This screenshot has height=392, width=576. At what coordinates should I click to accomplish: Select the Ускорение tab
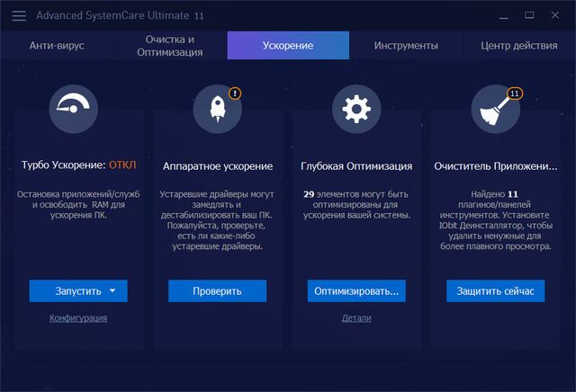(x=288, y=45)
